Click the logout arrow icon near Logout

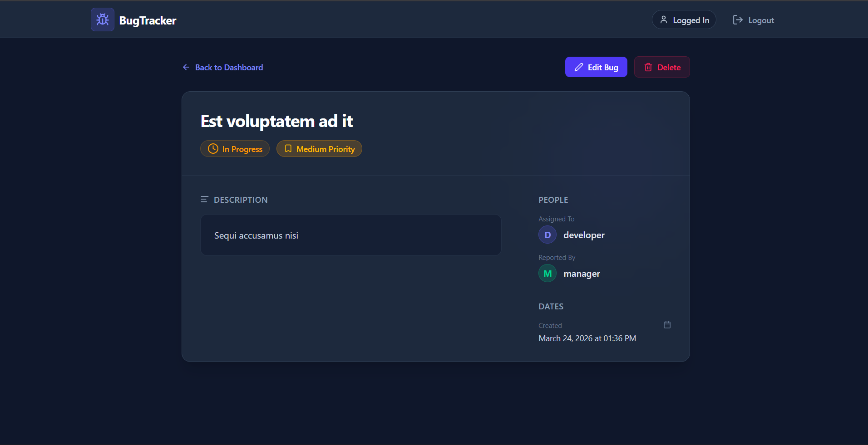coord(738,20)
